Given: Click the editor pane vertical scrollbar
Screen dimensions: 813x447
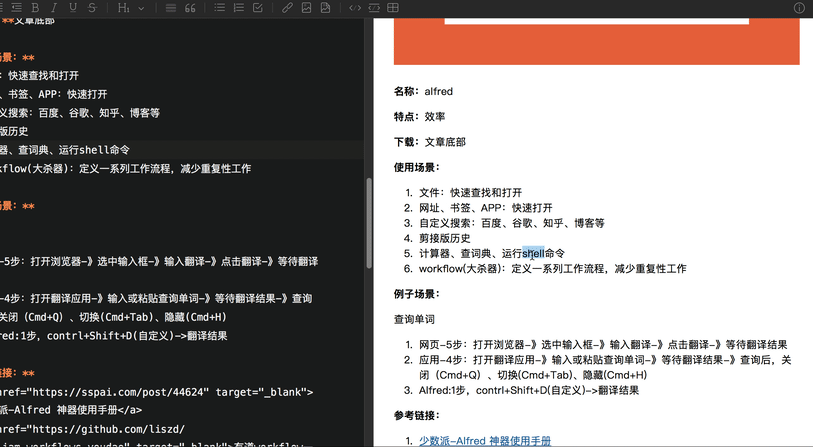Looking at the screenshot, I should [x=369, y=223].
